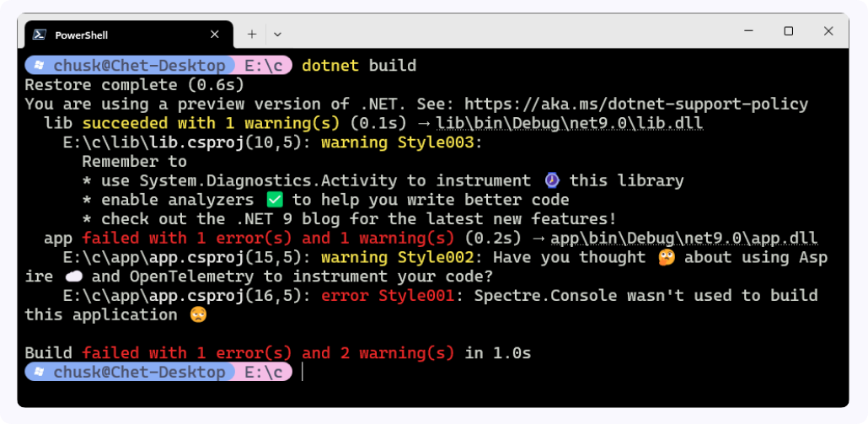The height and width of the screenshot is (424, 868).
Task: Maximize the terminal window
Action: [788, 31]
